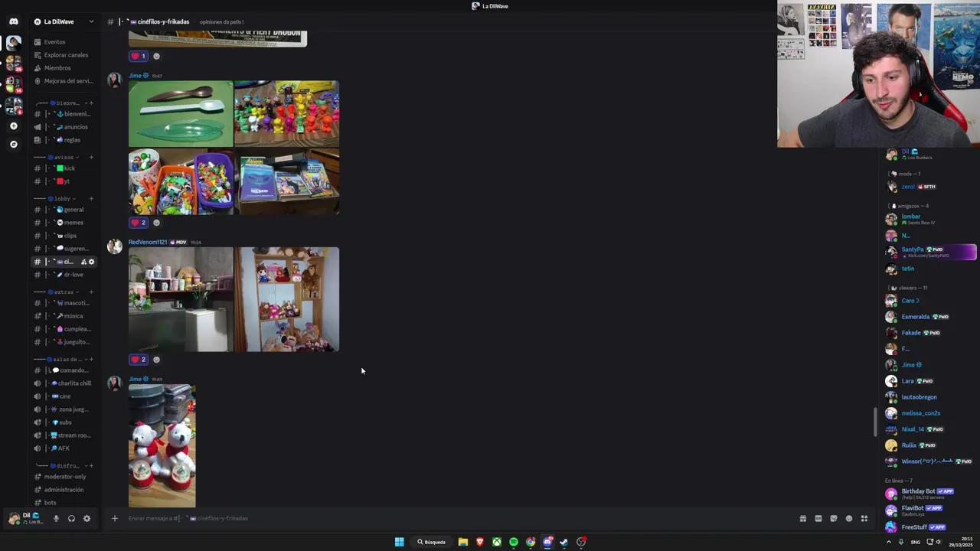The width and height of the screenshot is (980, 551).
Task: Open Jime's spoons photo thumbnail
Action: pos(181,113)
